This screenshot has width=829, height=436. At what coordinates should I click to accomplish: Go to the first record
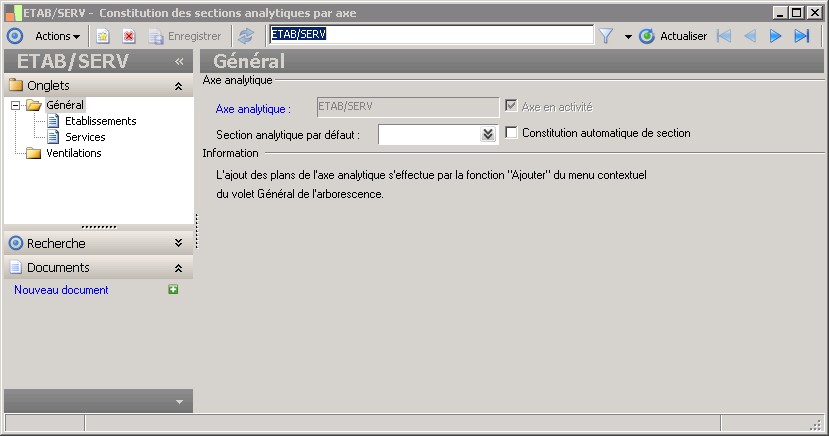(x=724, y=36)
